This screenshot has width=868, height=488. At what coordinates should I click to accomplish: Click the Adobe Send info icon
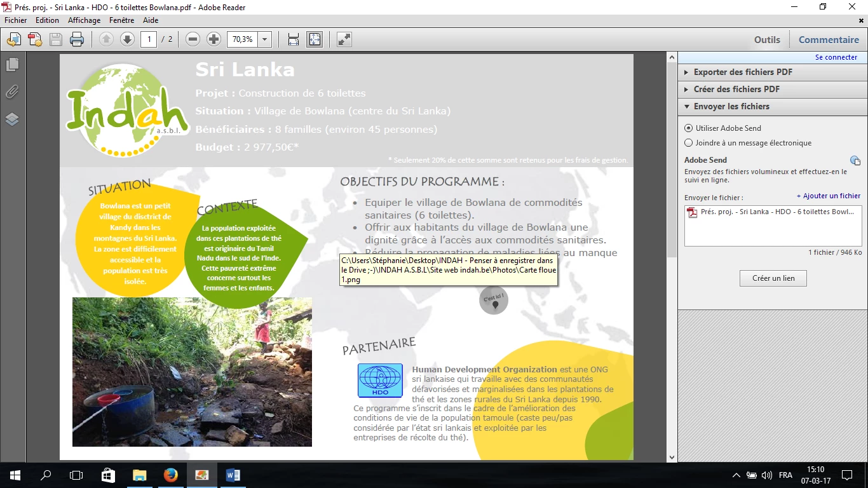(x=855, y=161)
